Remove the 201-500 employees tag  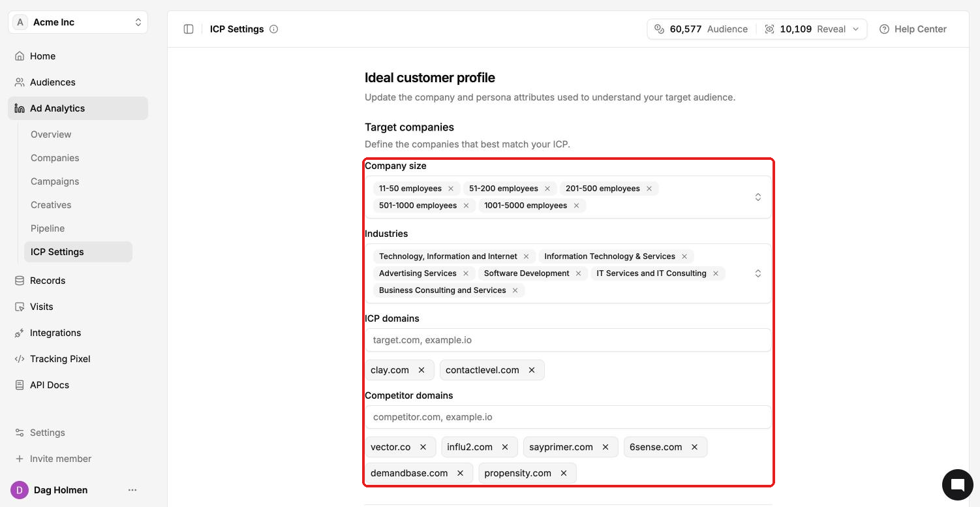(649, 189)
